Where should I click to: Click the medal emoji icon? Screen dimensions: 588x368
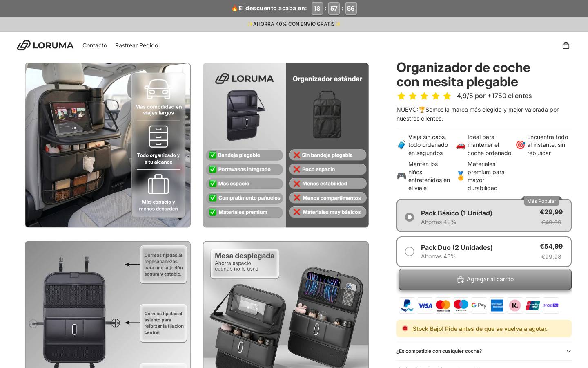[x=461, y=176]
